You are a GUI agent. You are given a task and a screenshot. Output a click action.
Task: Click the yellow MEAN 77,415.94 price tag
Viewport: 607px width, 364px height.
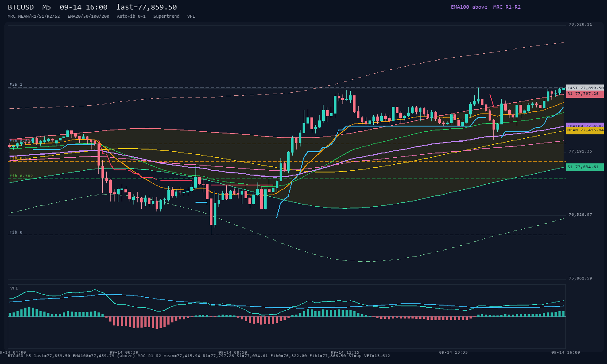(585, 130)
